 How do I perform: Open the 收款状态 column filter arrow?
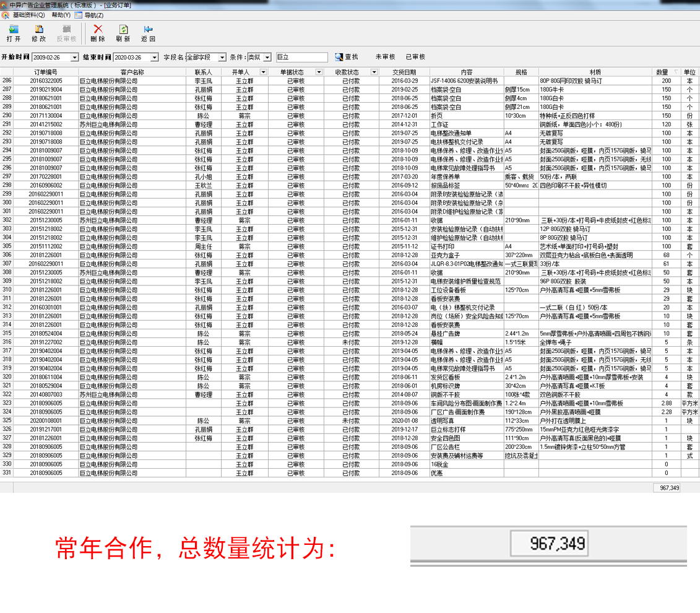374,72
